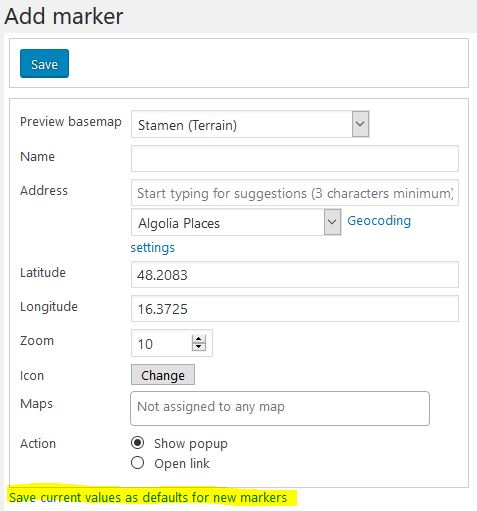Viewport: 477px width, 511px height.
Task: Open the Preview basemap dropdown arrow
Action: (x=360, y=124)
